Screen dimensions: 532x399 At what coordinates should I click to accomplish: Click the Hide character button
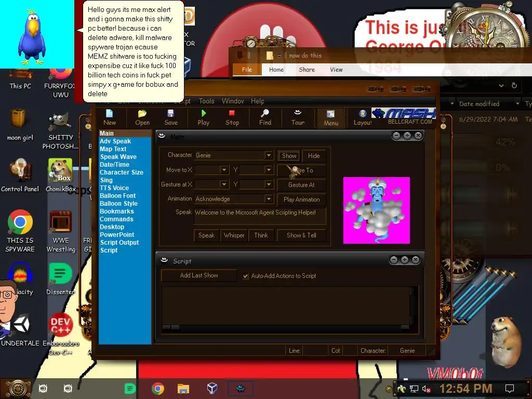[314, 156]
